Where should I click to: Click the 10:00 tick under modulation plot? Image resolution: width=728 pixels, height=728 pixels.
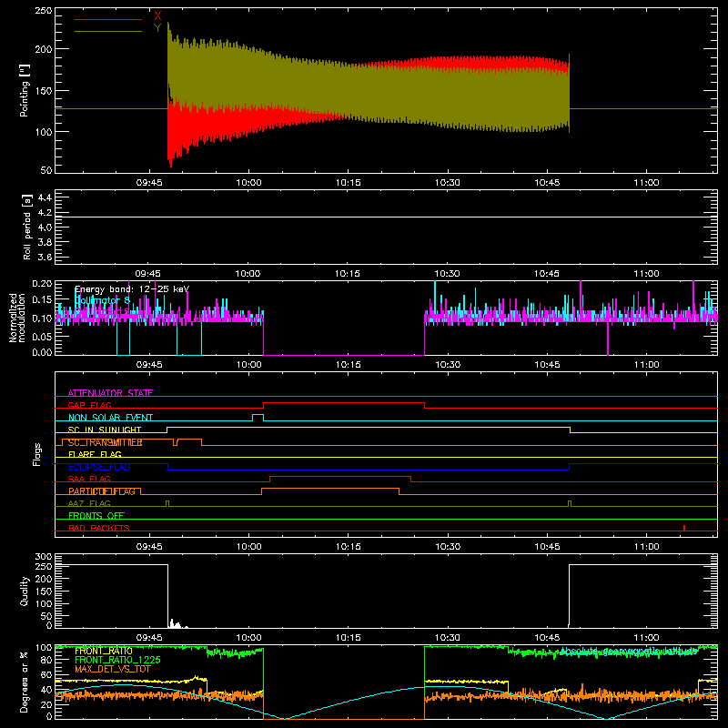pos(248,365)
